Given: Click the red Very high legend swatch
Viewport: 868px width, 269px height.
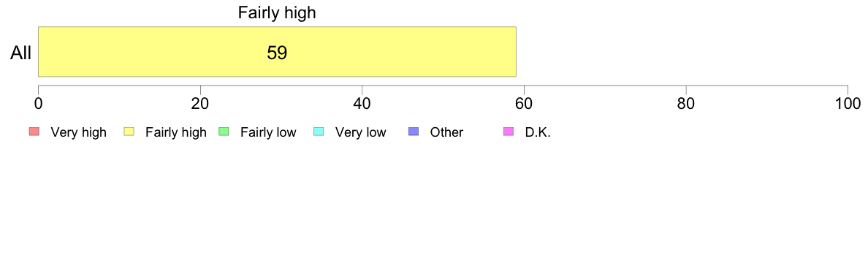Looking at the screenshot, I should click(x=34, y=132).
